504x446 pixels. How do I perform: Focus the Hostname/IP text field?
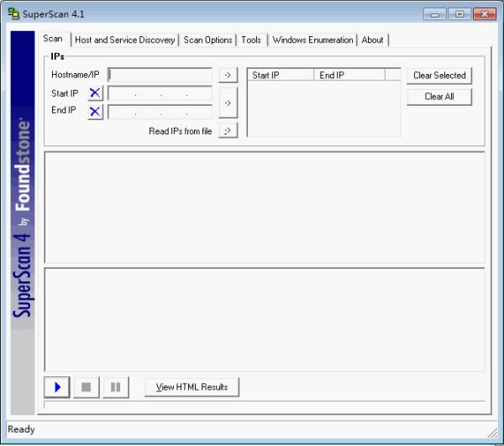pos(160,75)
